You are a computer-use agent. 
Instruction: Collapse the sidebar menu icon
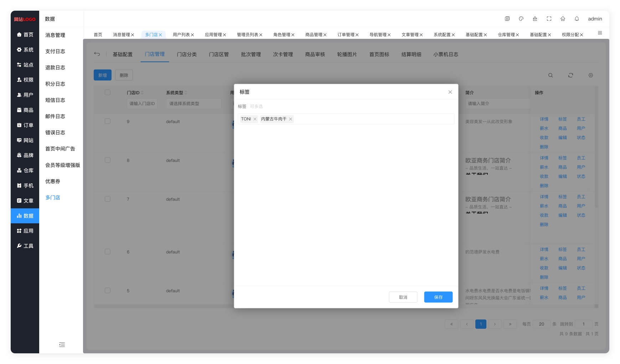62,345
